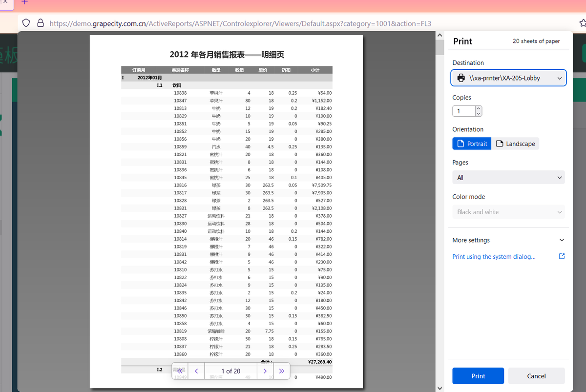
Task: Cancel the print job
Action: coord(536,376)
